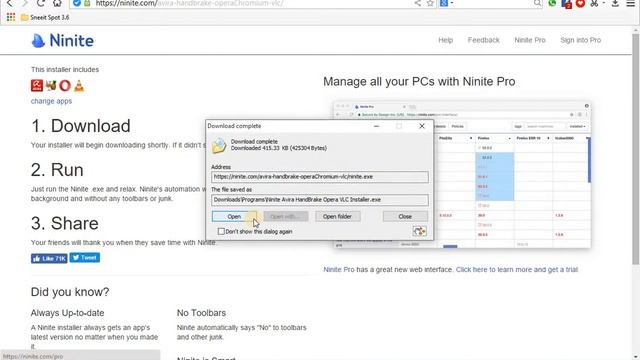640x360 pixels.
Task: Click the 'Downloaded 415.33 KB' text
Action: pos(279,148)
